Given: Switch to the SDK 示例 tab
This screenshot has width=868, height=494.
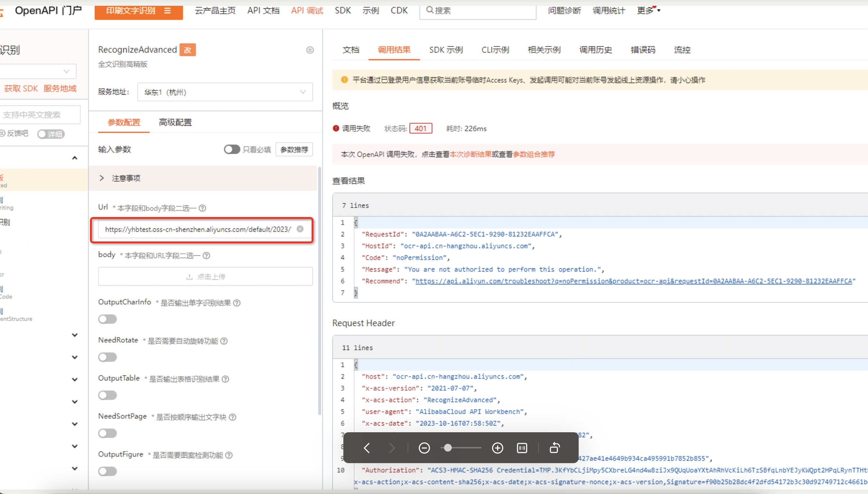Looking at the screenshot, I should tap(446, 50).
